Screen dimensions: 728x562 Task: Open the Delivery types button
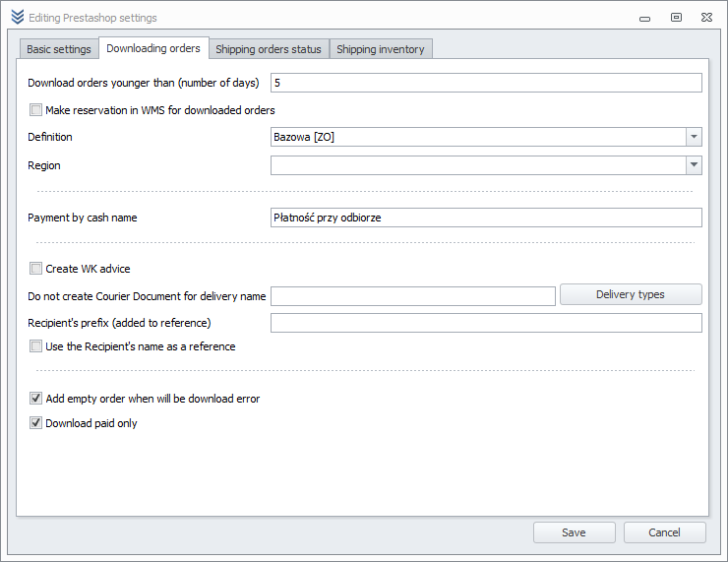tap(631, 294)
